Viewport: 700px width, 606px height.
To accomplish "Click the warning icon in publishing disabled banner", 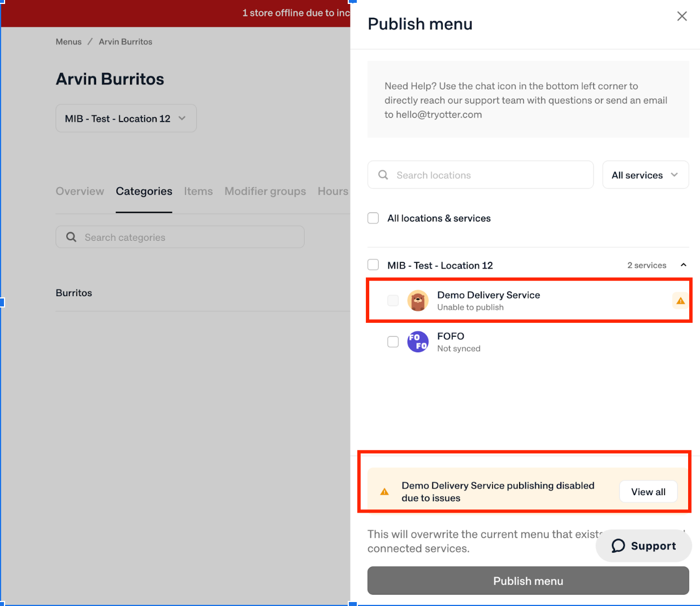I will (x=384, y=492).
